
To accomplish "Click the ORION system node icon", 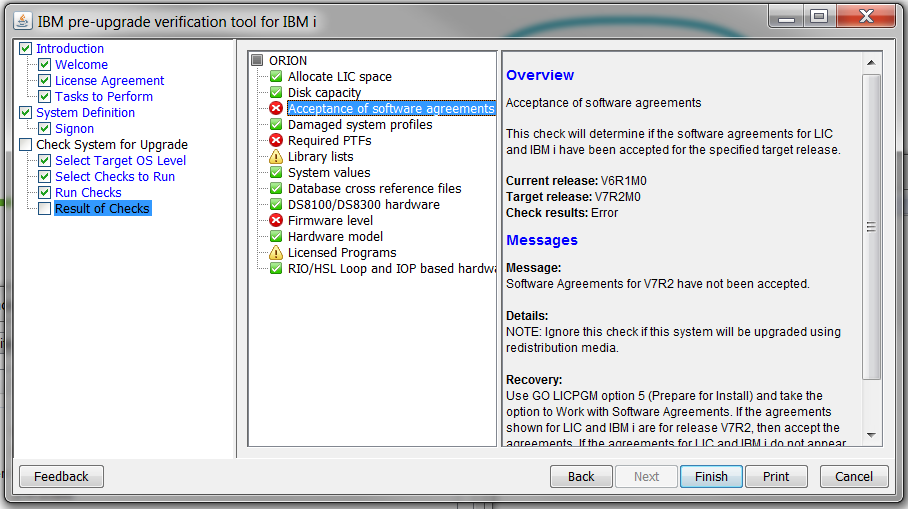I will click(x=257, y=60).
